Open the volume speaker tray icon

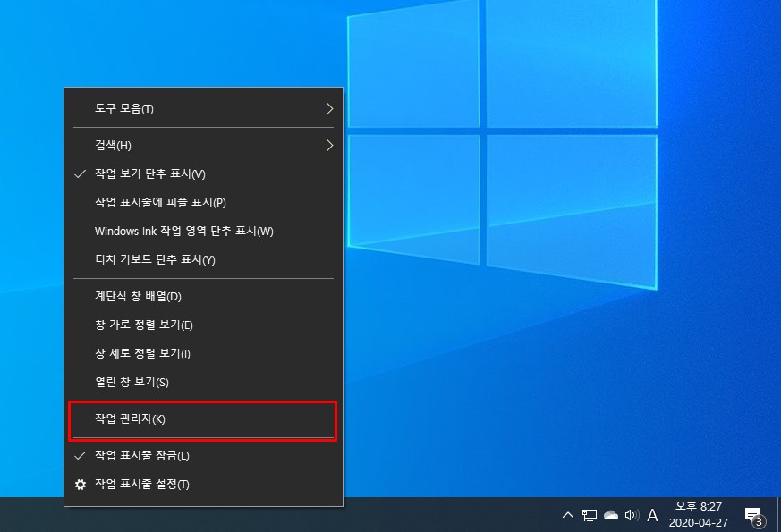632,515
